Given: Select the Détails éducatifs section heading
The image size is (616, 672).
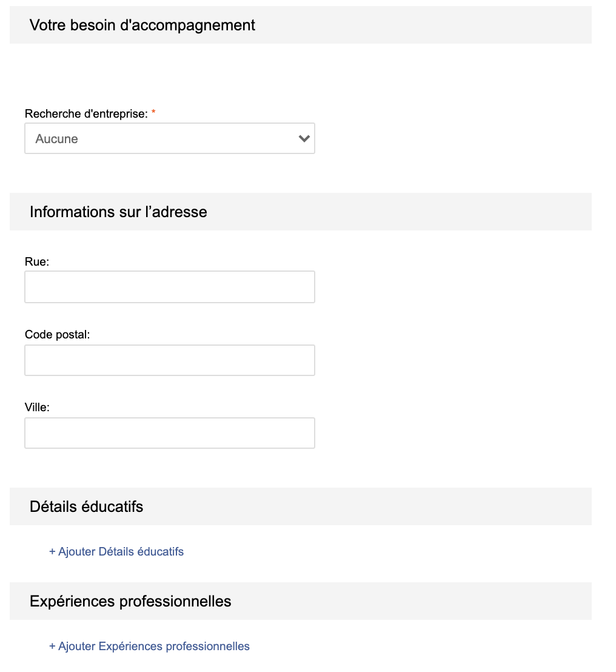Looking at the screenshot, I should [x=87, y=506].
